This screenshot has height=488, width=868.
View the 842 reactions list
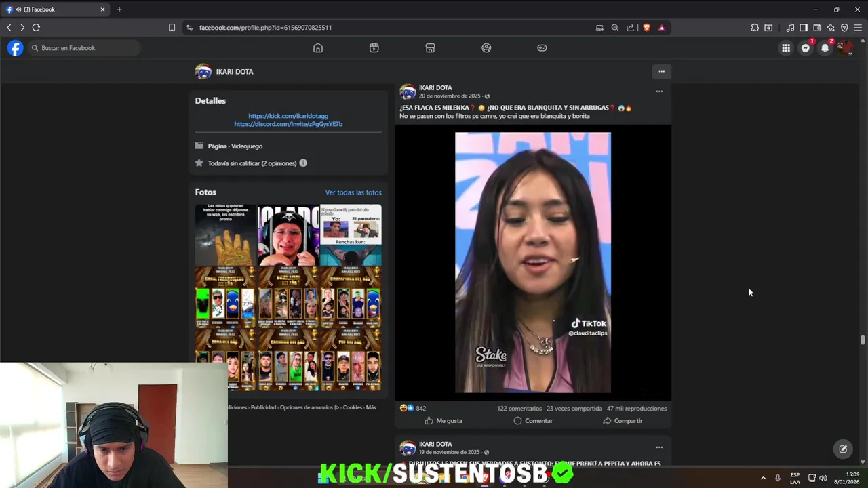(413, 409)
